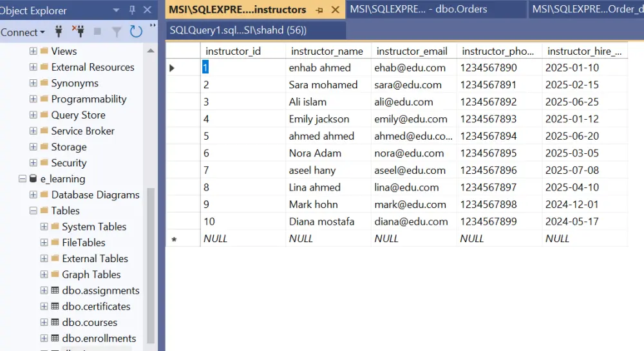The image size is (644, 351).
Task: Expand the dbo.assignments table node
Action: click(x=44, y=290)
